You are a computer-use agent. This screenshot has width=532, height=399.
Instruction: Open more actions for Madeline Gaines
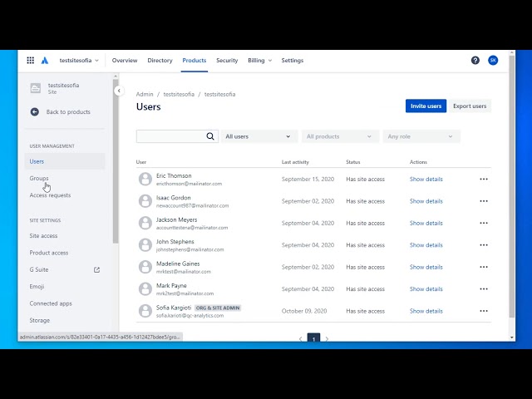coord(484,267)
